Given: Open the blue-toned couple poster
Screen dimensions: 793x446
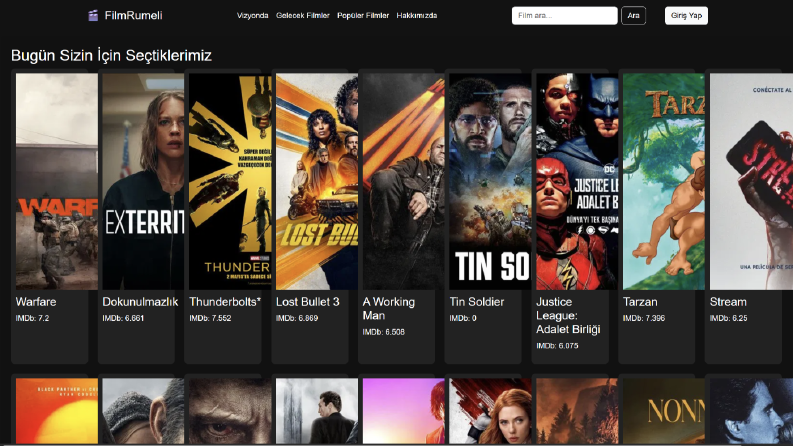Looking at the screenshot, I should 751,411.
